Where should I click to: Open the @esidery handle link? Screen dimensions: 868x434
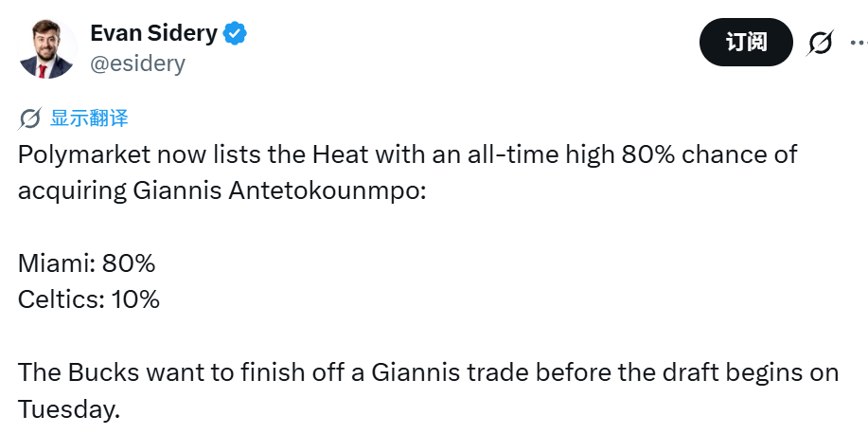[137, 63]
